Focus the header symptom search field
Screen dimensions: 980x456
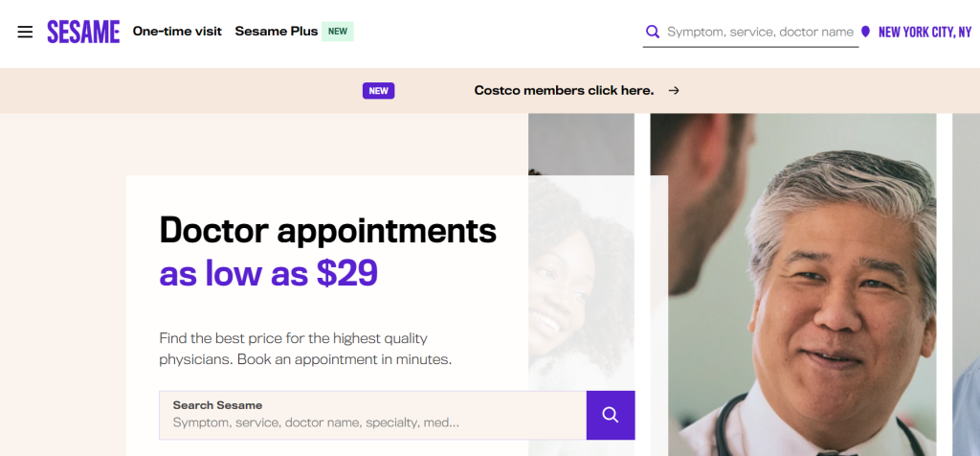(x=760, y=32)
